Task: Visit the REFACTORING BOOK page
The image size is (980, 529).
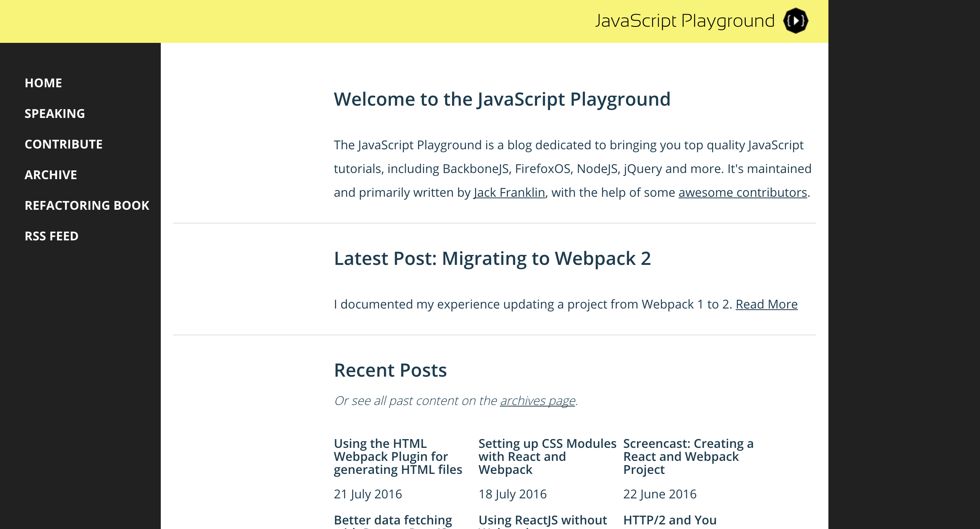Action: coord(87,205)
